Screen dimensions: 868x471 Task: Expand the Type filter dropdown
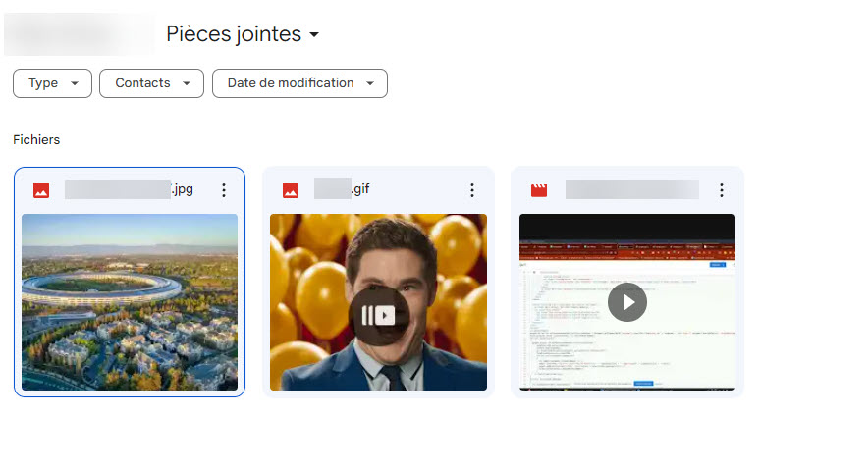coord(52,83)
